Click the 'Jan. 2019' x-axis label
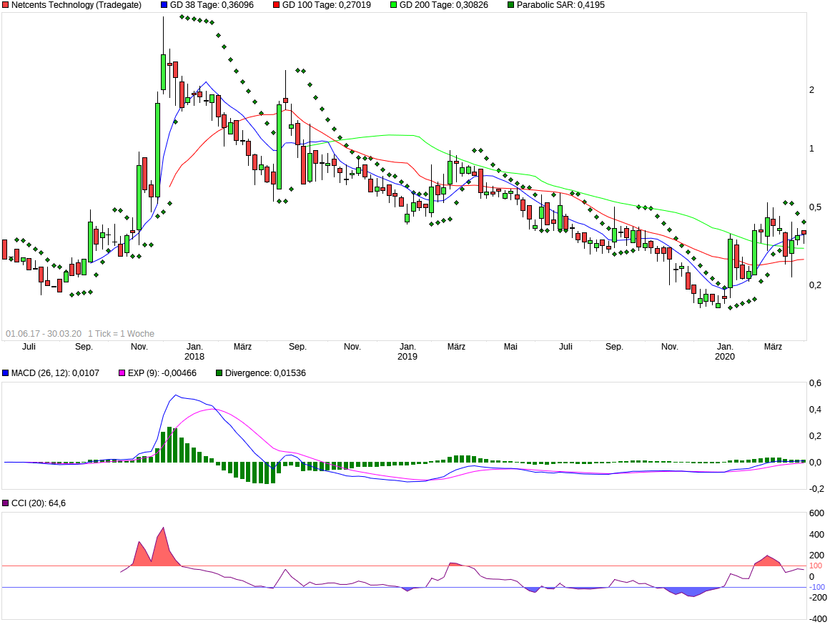Screen dimensions: 840x627 click(407, 352)
